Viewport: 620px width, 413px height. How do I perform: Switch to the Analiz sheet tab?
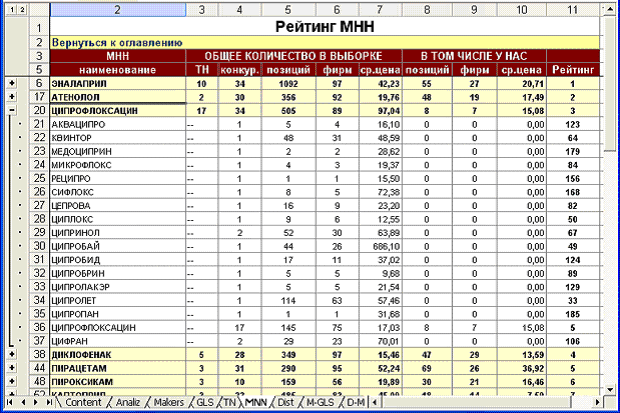click(127, 402)
